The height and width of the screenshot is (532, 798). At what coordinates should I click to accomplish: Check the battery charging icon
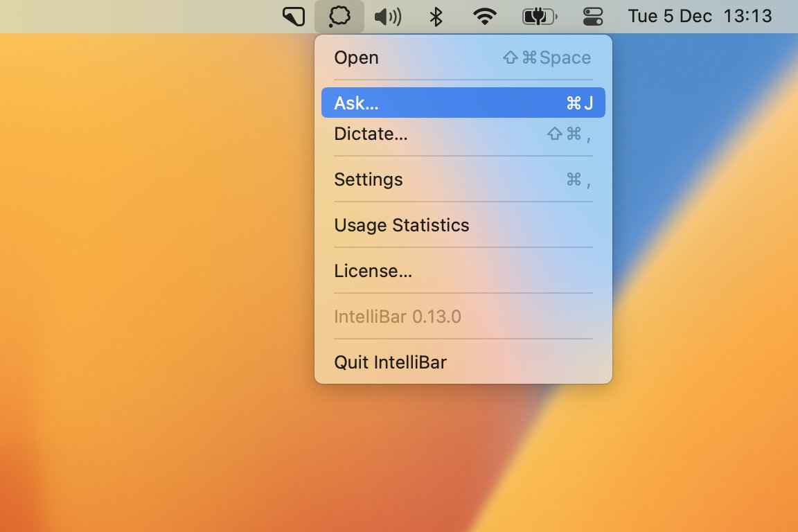click(x=540, y=17)
